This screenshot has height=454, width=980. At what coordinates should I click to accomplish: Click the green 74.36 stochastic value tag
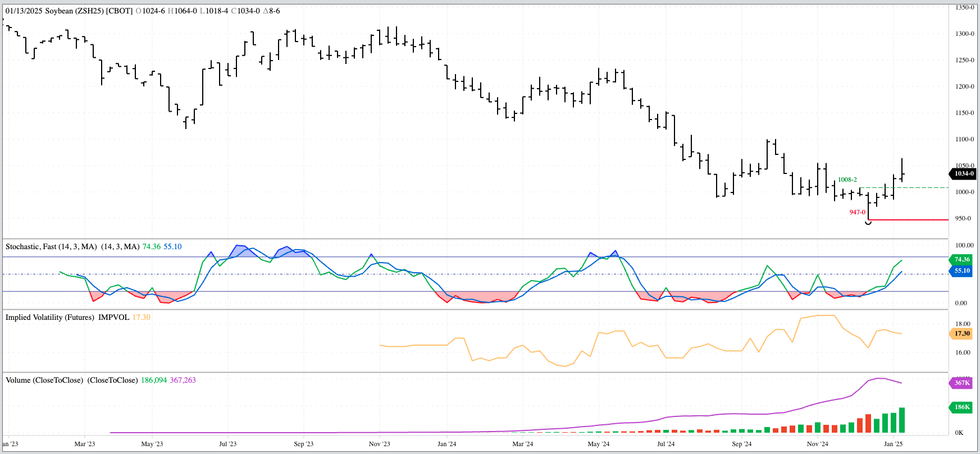point(961,259)
